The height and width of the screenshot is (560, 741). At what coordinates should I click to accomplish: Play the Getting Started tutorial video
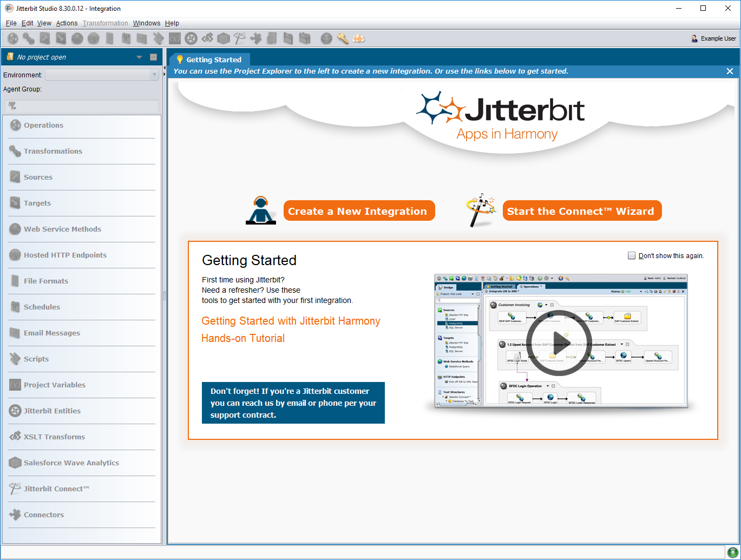[x=558, y=342]
